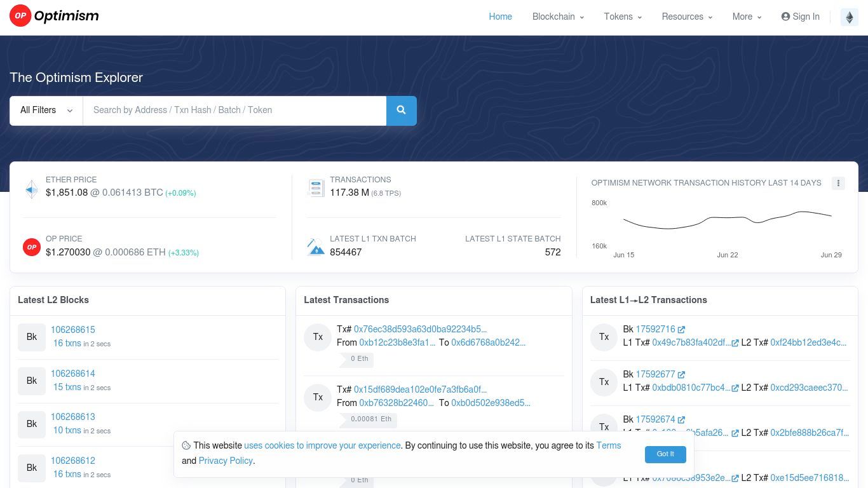Click the Latest L2 Blocks heading
The height and width of the screenshot is (488, 868).
(x=53, y=300)
